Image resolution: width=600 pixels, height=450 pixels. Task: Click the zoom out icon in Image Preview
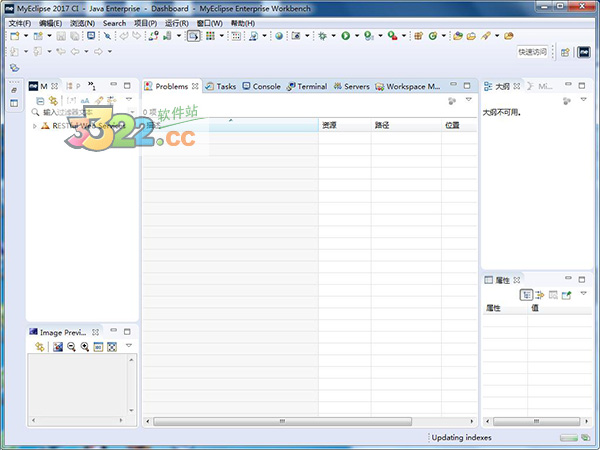click(71, 346)
